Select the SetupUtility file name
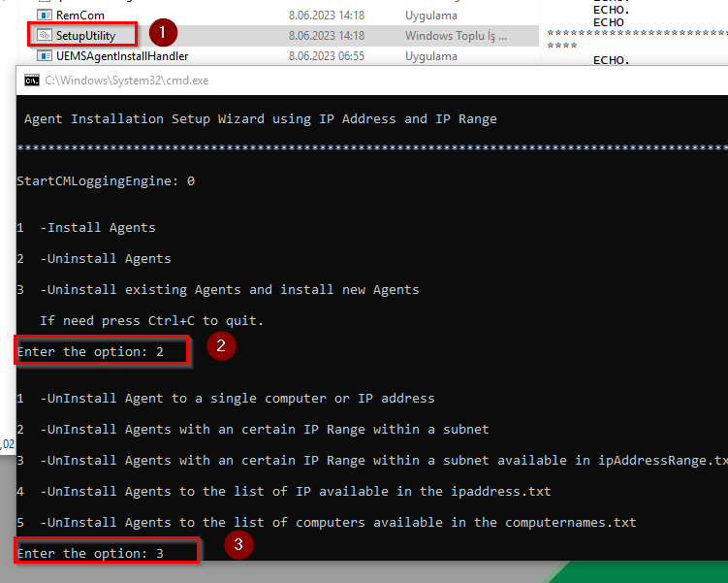This screenshot has height=583, width=728. tap(85, 36)
